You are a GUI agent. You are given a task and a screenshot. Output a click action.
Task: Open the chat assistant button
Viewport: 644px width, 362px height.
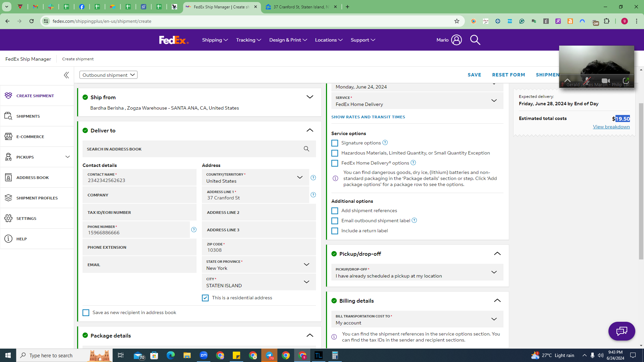coord(622,331)
